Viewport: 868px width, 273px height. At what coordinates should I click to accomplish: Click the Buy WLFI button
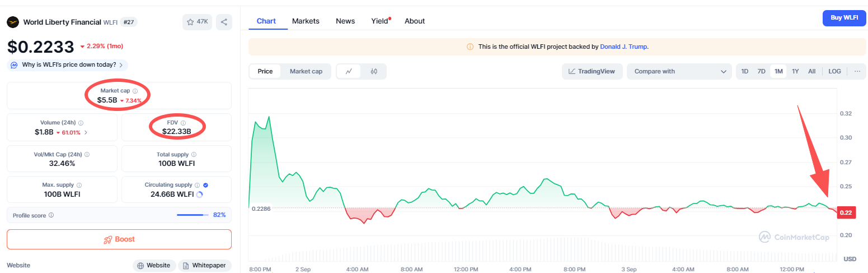844,18
